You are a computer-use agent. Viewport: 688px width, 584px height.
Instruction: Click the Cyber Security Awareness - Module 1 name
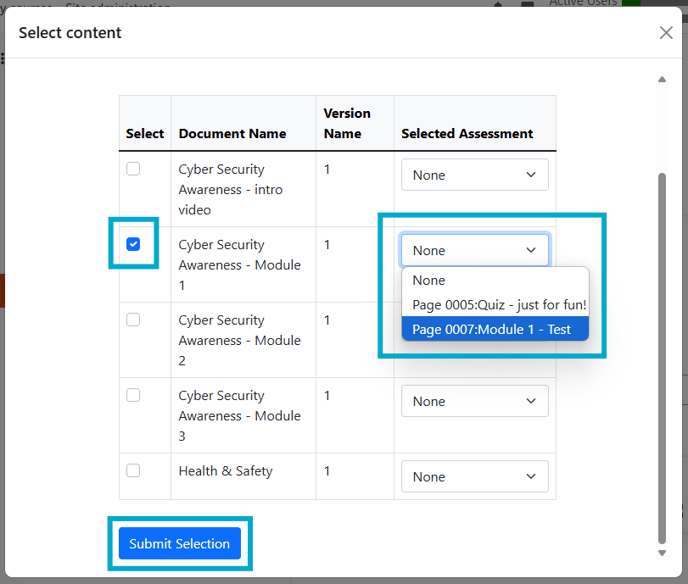(240, 265)
